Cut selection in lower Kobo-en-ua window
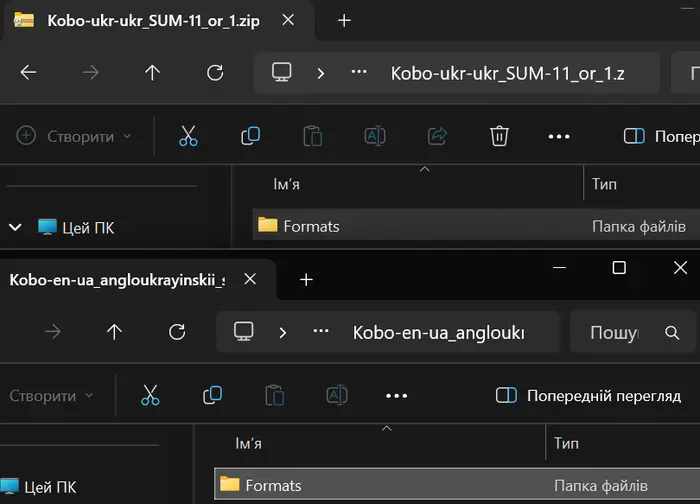This screenshot has height=504, width=700. (150, 396)
